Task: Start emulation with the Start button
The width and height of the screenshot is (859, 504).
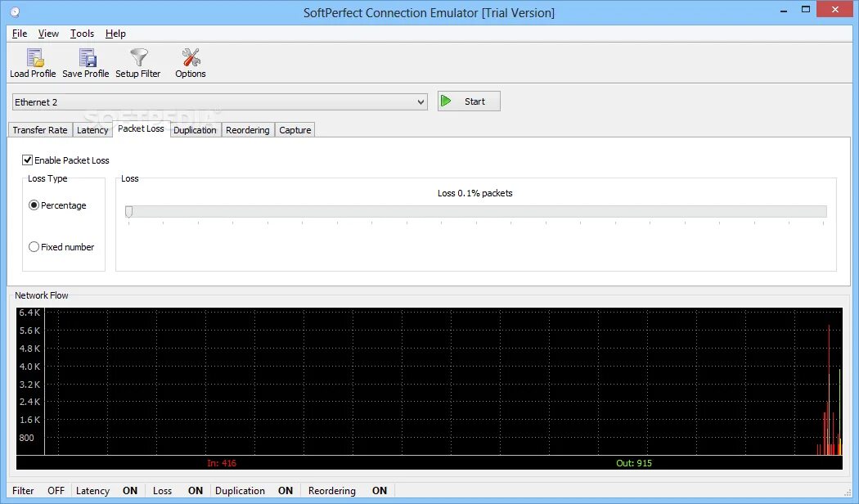Action: 469,101
